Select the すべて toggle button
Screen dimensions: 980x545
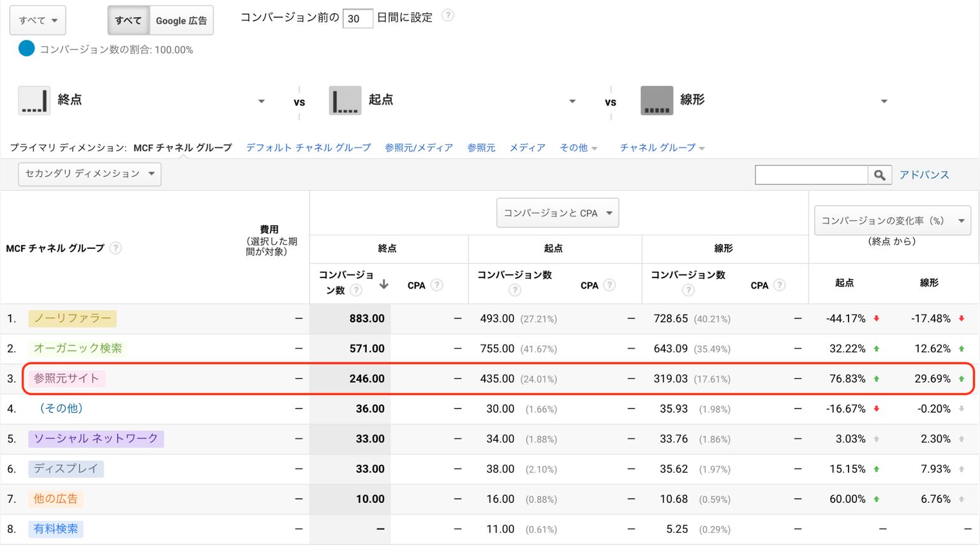[x=128, y=20]
